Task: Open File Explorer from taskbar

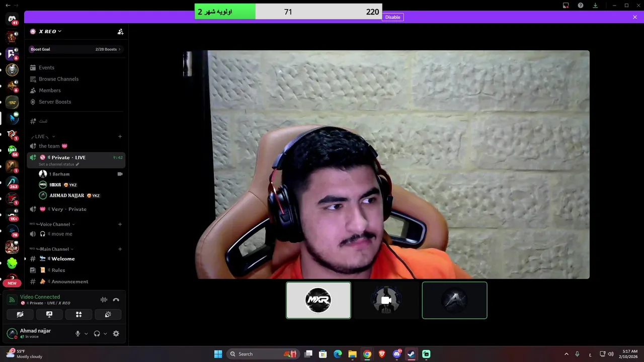Action: point(352,354)
